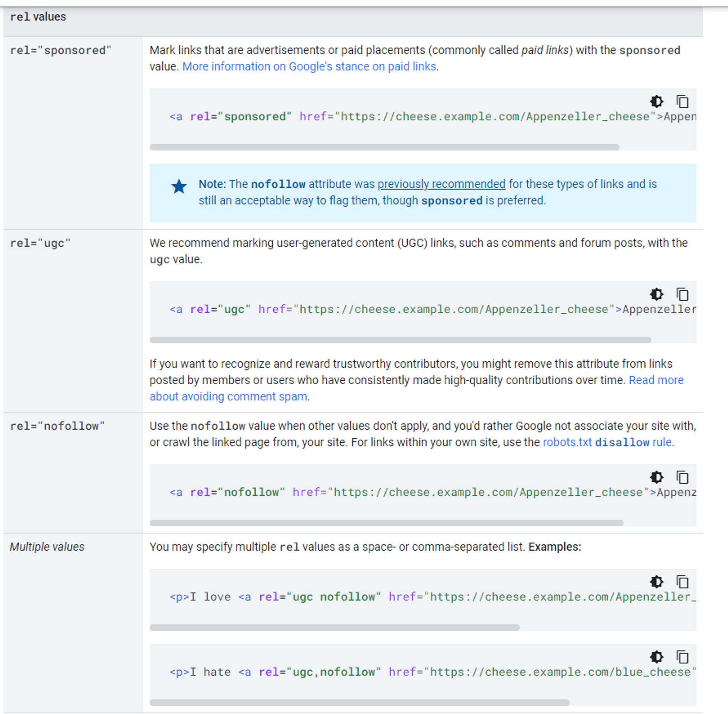The image size is (728, 714).
Task: Click the "I love" code sample horizontal scrollbar
Action: [x=335, y=628]
